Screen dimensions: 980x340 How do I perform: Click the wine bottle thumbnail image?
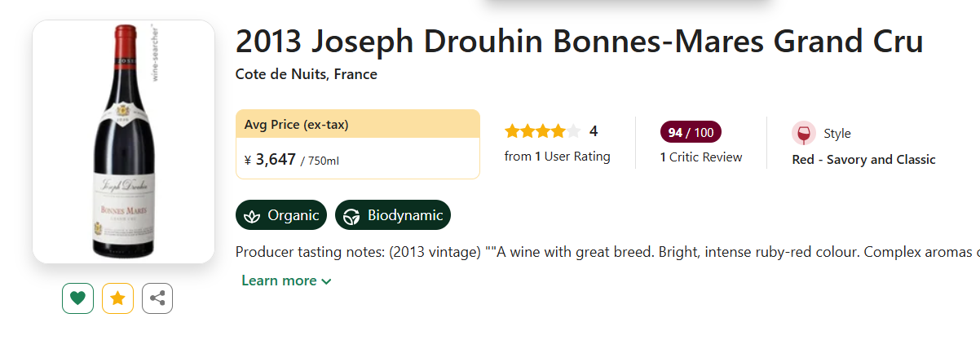pyautogui.click(x=123, y=141)
